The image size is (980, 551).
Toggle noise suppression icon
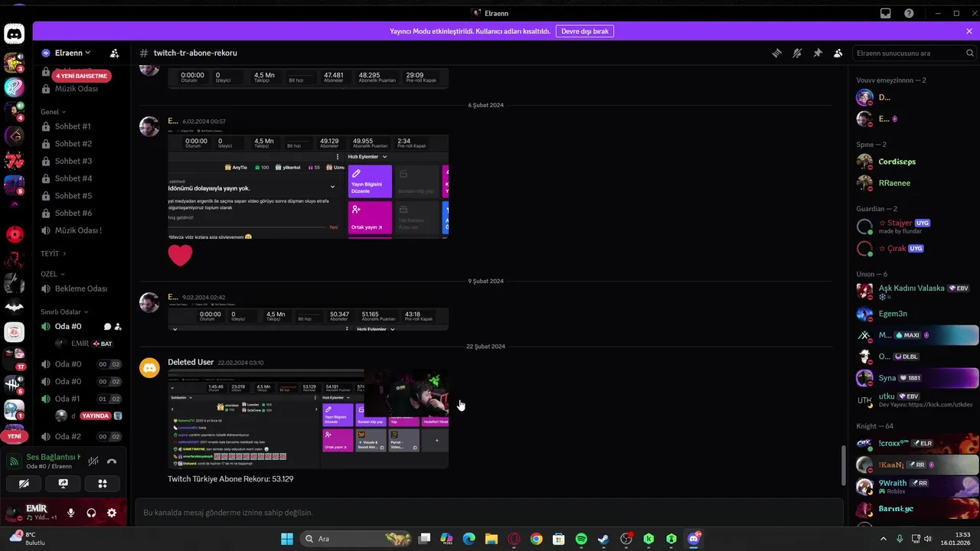[93, 461]
